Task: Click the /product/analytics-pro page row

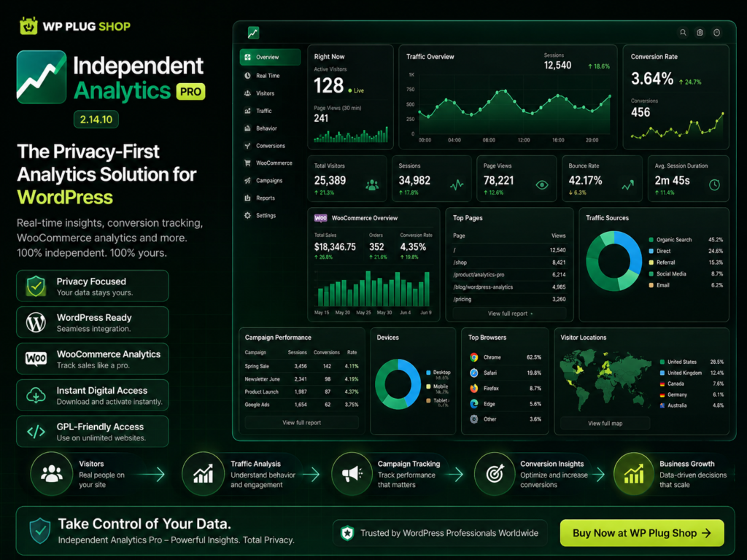Action: point(509,275)
